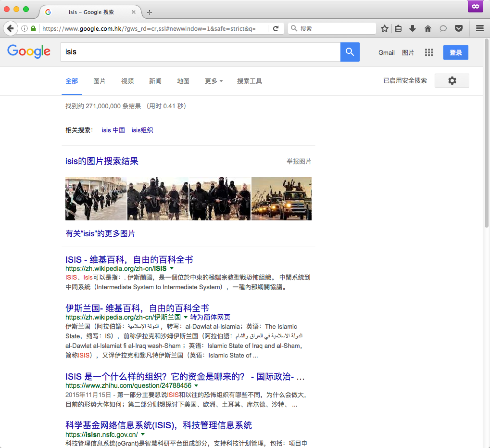Click the 登录 sign-in button

coord(456,53)
